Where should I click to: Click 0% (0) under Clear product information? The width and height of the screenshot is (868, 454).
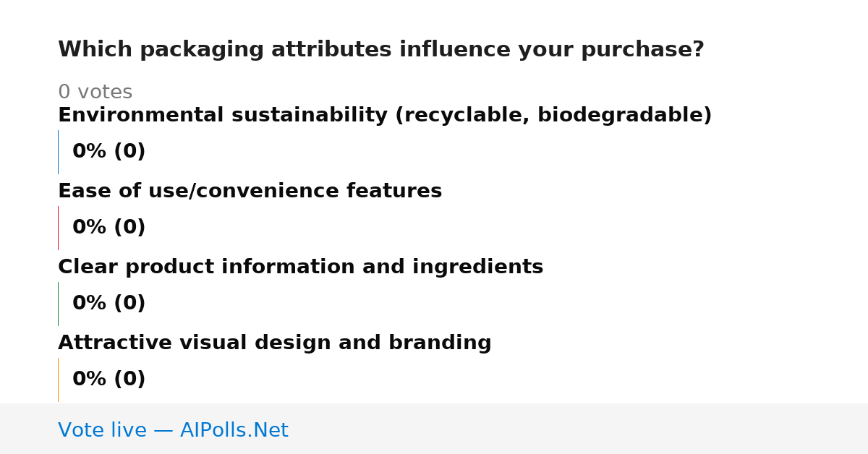[x=109, y=304]
